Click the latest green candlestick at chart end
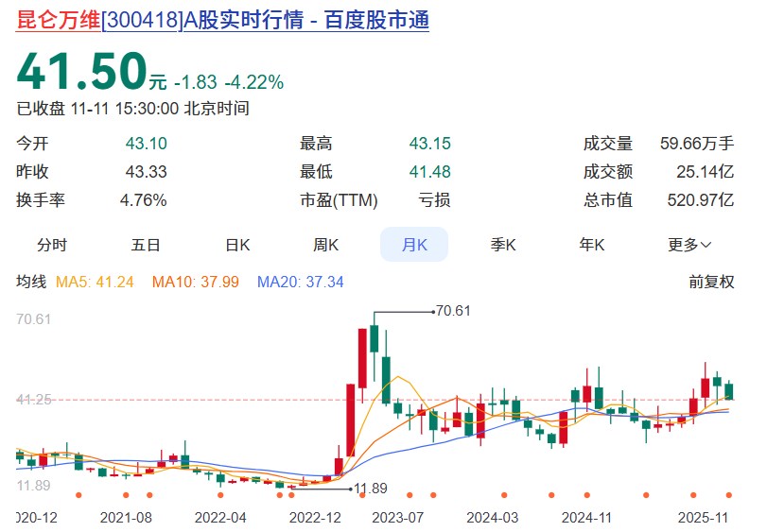Image resolution: width=767 pixels, height=532 pixels. point(729,391)
